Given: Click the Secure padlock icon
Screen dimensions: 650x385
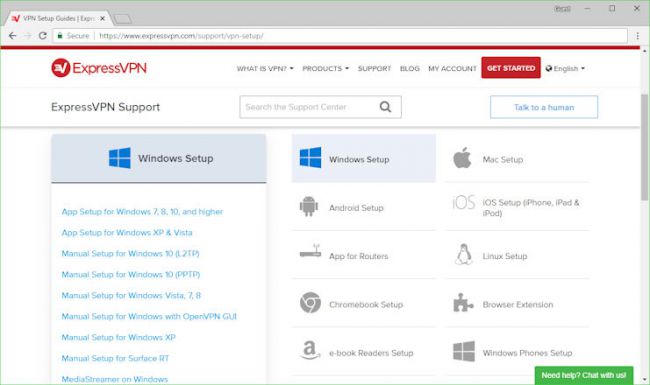Looking at the screenshot, I should coord(60,36).
